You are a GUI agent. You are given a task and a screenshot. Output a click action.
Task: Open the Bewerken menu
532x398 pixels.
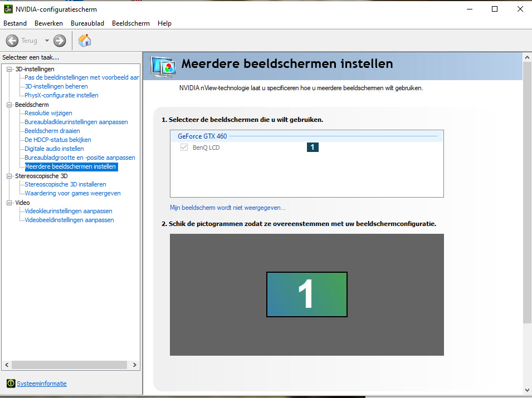[x=48, y=23]
